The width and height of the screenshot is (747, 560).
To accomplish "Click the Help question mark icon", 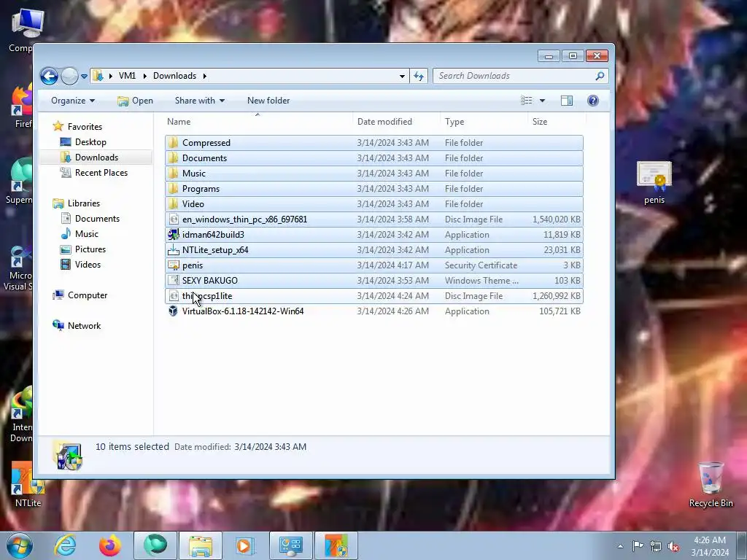I will (x=592, y=101).
